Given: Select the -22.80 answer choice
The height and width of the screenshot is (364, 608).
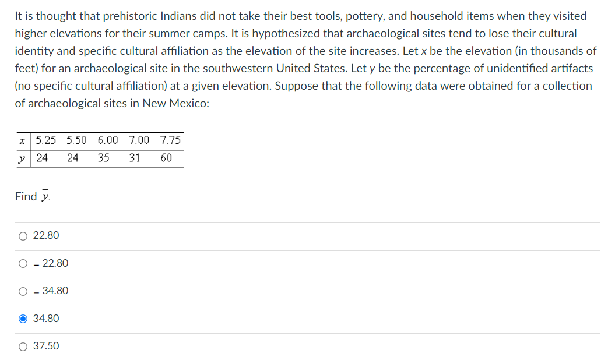Looking at the screenshot, I should [x=22, y=263].
